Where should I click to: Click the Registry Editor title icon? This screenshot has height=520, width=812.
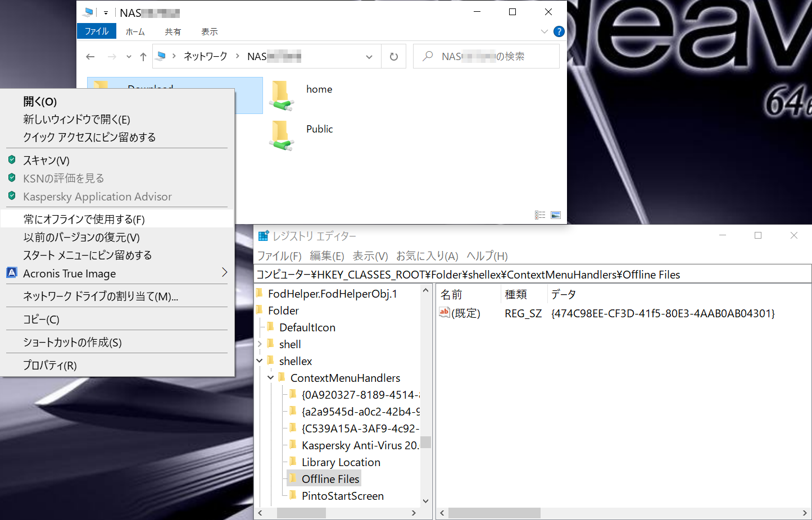click(263, 236)
